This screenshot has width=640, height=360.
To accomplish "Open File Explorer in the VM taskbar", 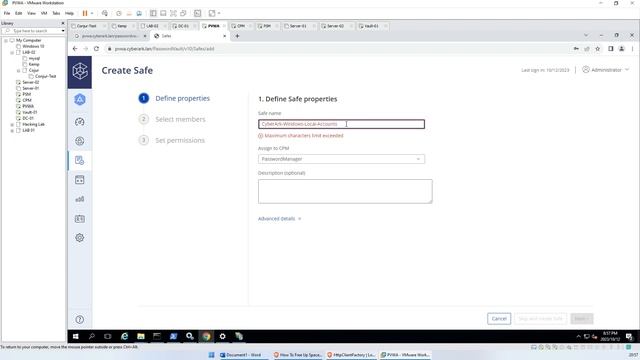I will point(141,336).
